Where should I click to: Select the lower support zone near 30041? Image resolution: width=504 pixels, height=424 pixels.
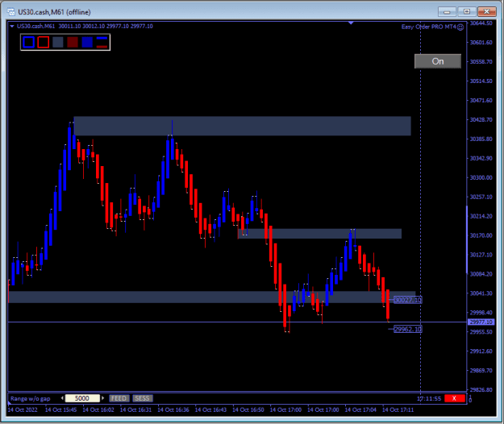tap(212, 297)
